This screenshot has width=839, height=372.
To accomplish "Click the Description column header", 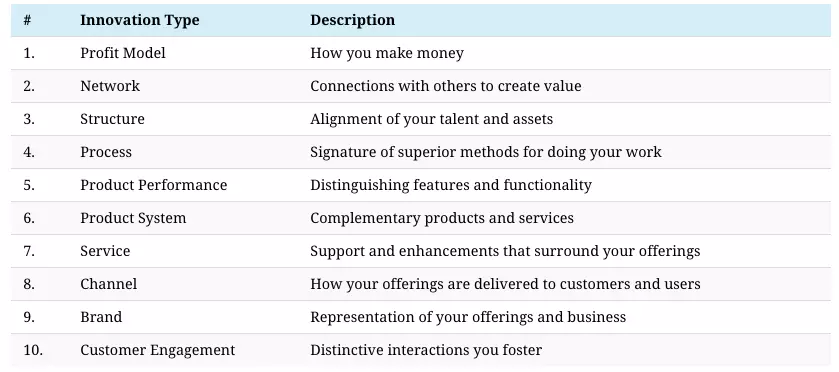I will pyautogui.click(x=353, y=20).
